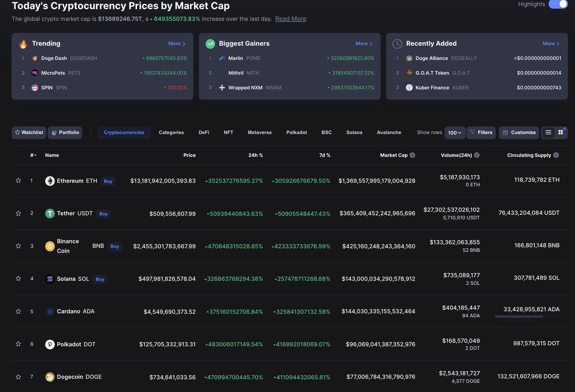
Task: Star Binance Coin for the watchlist
Action: (18, 246)
